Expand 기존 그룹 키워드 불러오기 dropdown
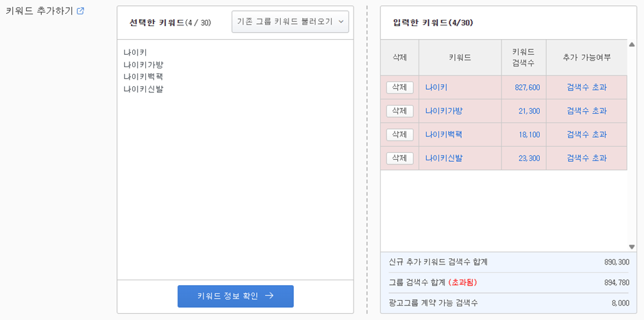Screen dimensions: 644x320 290,21
